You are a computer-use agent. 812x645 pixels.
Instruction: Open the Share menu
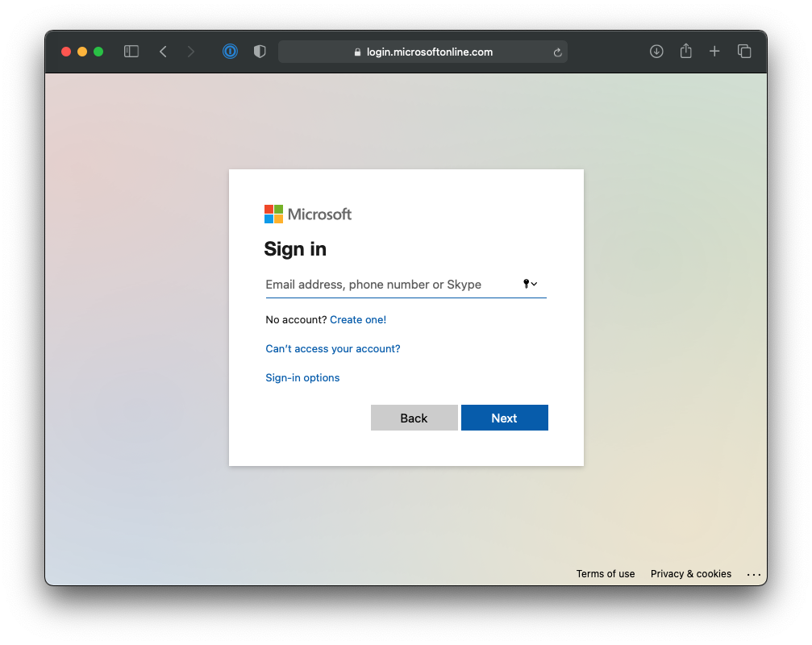pyautogui.click(x=685, y=51)
